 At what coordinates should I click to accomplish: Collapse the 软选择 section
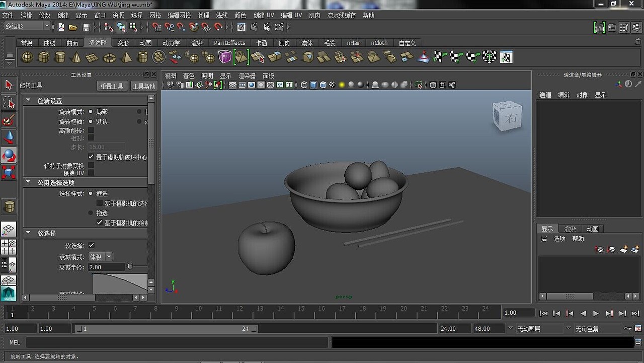(28, 233)
